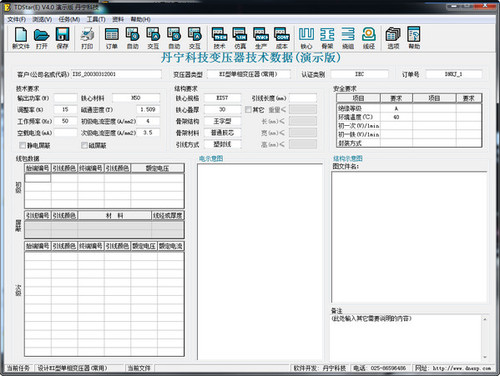500x376 pixels.
Task: Open the 浏览(V) menu
Action: (42, 19)
